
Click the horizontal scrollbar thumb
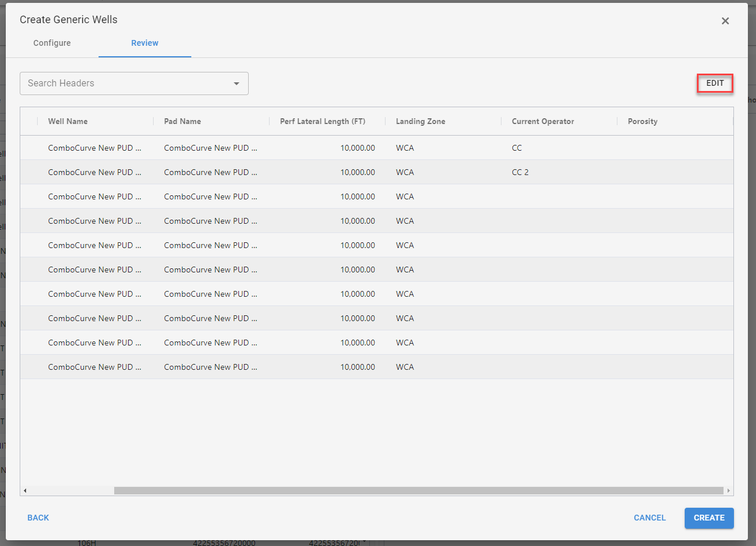coord(419,491)
